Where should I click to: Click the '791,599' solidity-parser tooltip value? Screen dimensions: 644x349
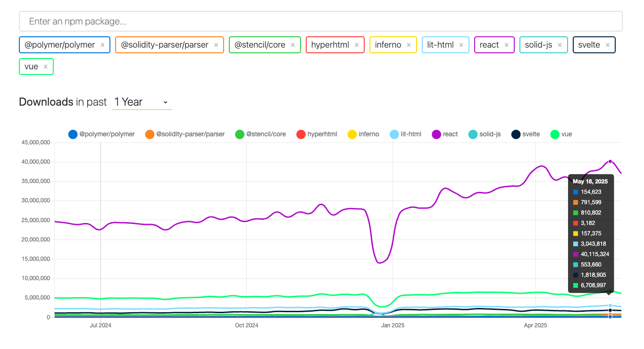pos(591,202)
